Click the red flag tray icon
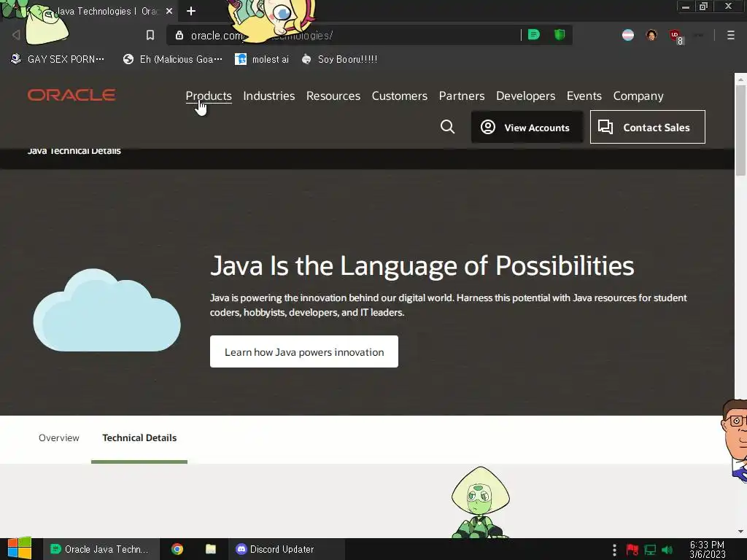This screenshot has width=747, height=560. 632,550
